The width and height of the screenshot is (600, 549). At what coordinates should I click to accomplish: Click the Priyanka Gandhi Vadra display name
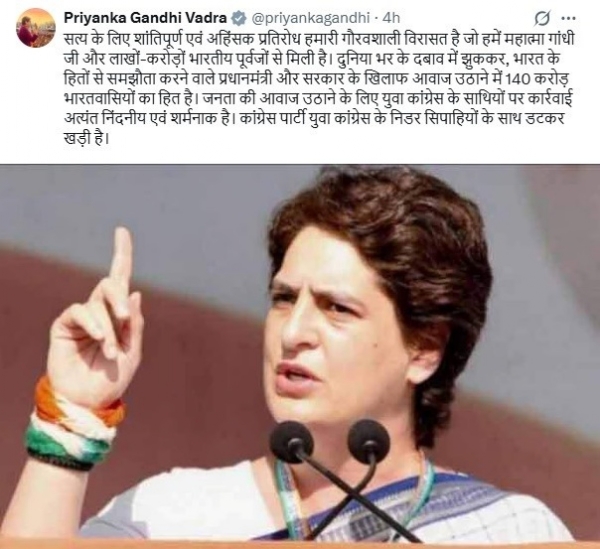click(x=145, y=18)
